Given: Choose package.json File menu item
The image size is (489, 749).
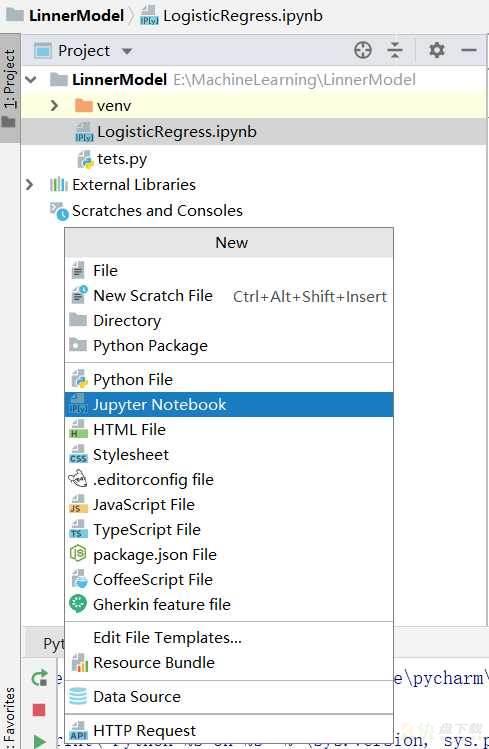Looking at the screenshot, I should (229, 555).
